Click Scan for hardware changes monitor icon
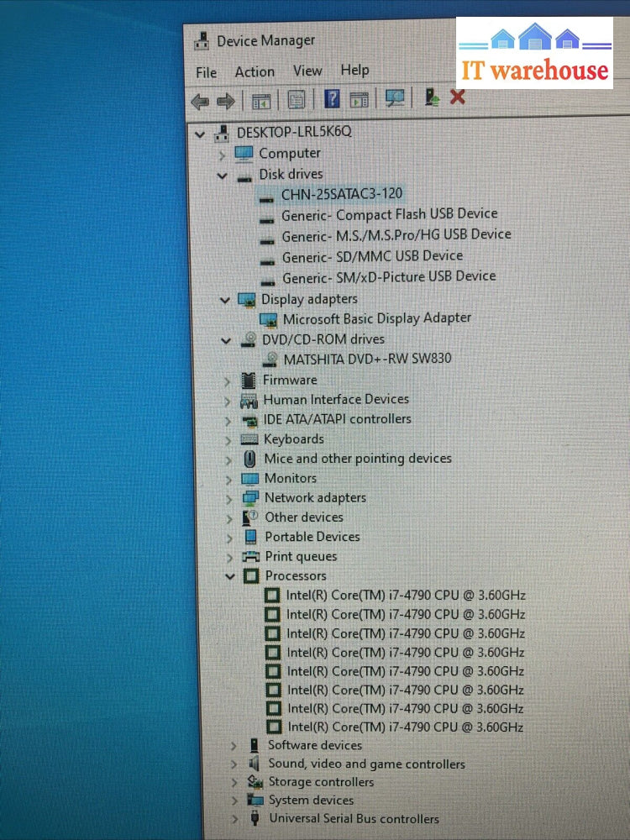 coord(395,98)
